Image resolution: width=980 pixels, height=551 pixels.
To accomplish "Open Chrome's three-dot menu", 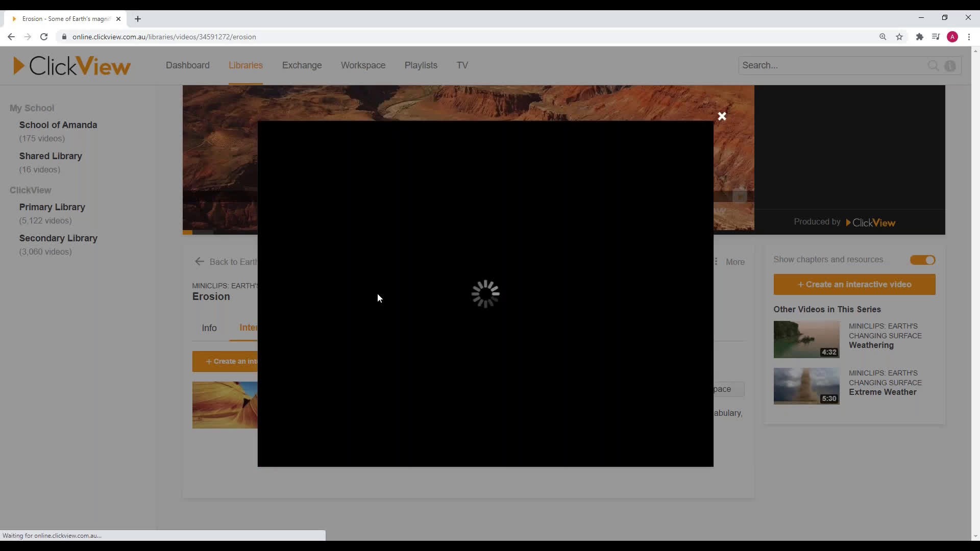I will coord(969,37).
